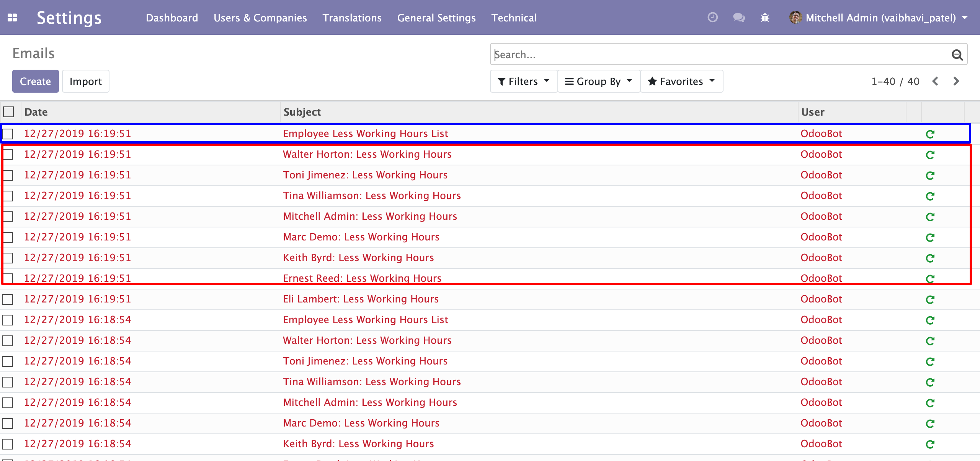980x461 pixels.
Task: Open the apps grid menu icon
Action: click(x=12, y=18)
